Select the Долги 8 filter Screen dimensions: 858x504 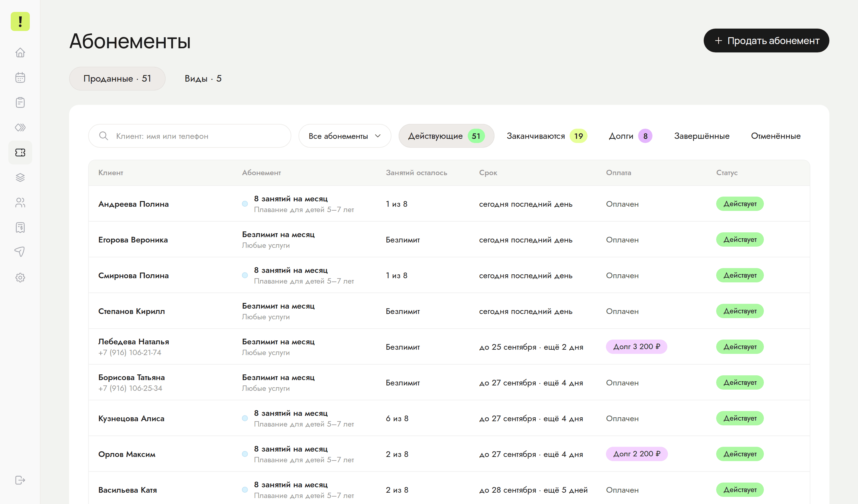[631, 136]
